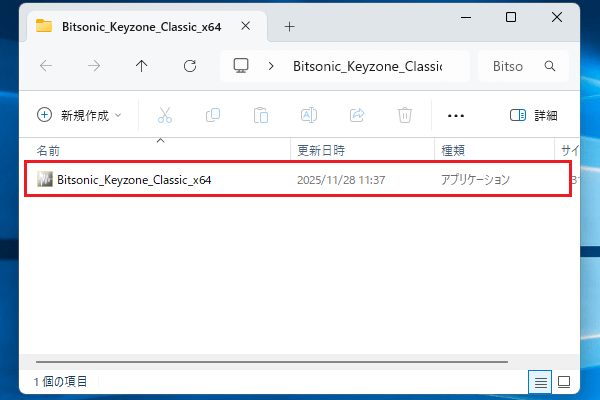Image resolution: width=600 pixels, height=400 pixels.
Task: Open the 新規作成 dropdown menu
Action: (79, 115)
